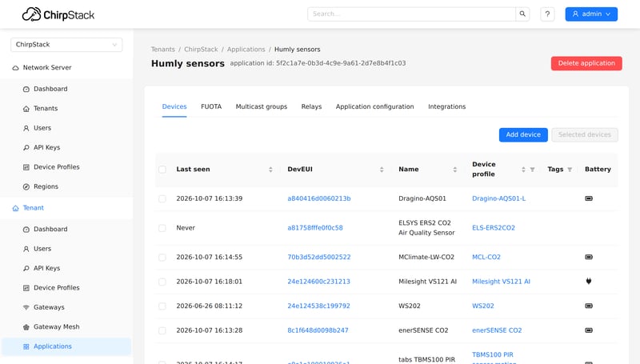
Task: Click the network server Dashboard icon
Action: [x=26, y=89]
